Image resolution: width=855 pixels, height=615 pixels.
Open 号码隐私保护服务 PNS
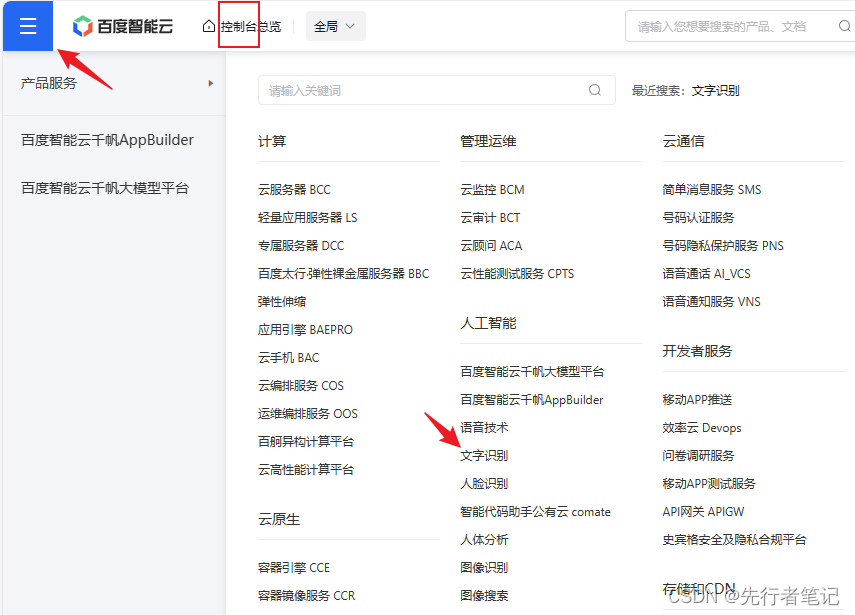723,246
